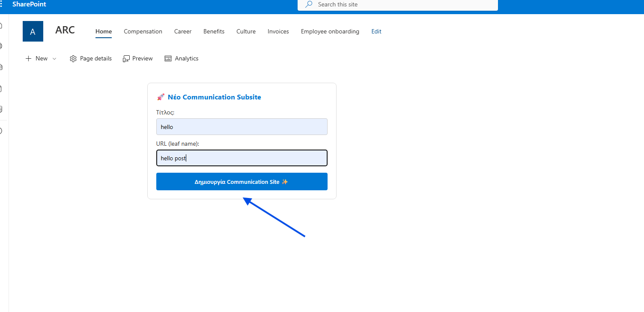This screenshot has height=312, width=644.
Task: Click the ARC site logo tile
Action: coord(33,31)
